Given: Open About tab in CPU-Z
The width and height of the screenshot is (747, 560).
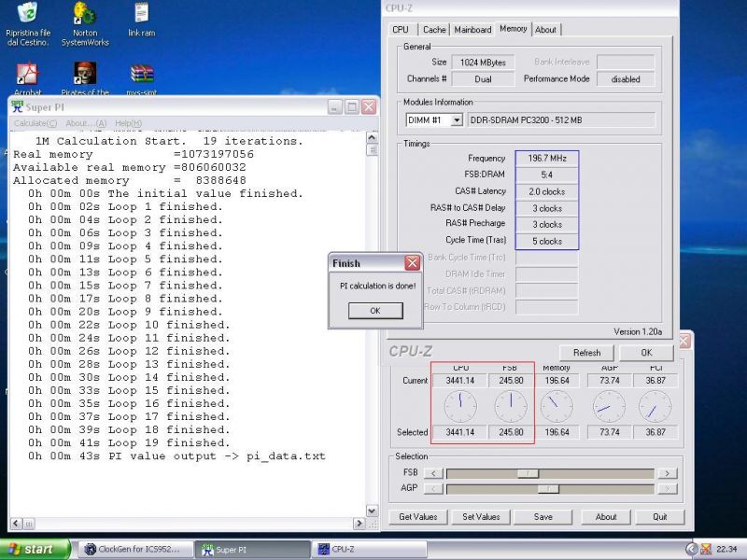Looking at the screenshot, I should click(x=545, y=30).
